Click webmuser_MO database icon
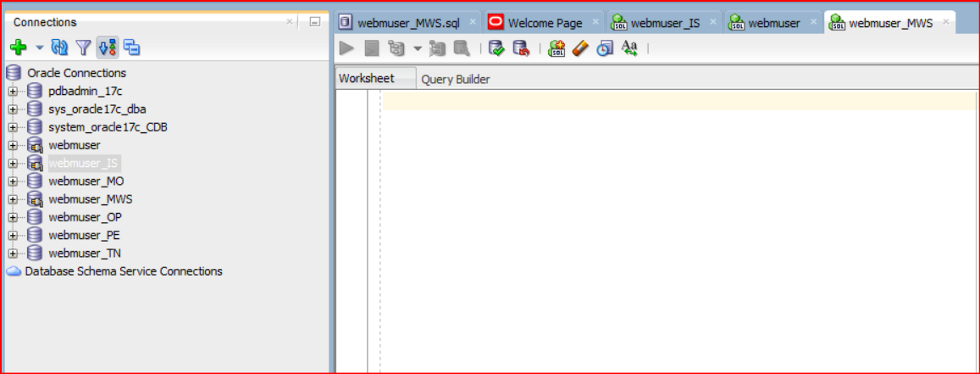 35,181
